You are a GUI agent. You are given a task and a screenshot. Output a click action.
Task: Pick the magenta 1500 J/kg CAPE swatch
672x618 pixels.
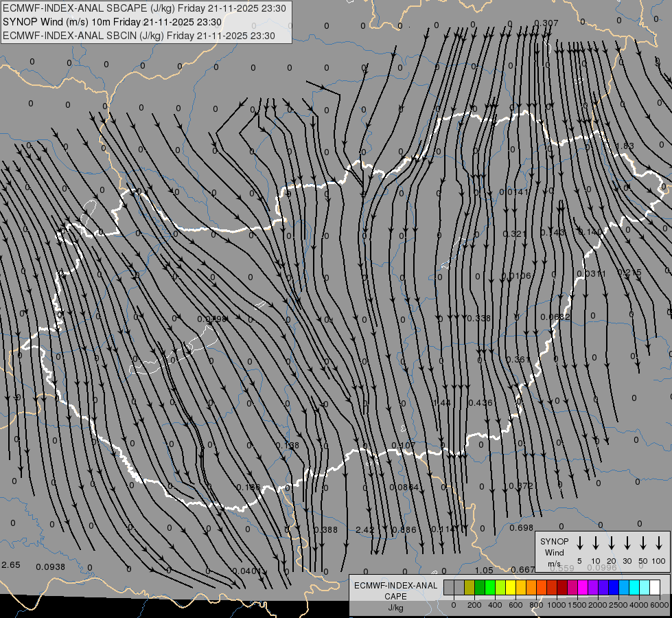[x=583, y=587]
